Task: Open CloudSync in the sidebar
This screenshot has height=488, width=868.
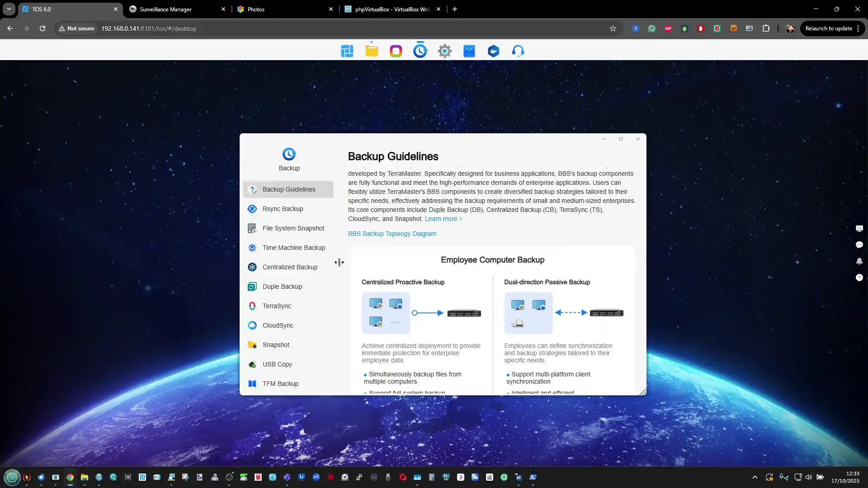Action: 278,325
